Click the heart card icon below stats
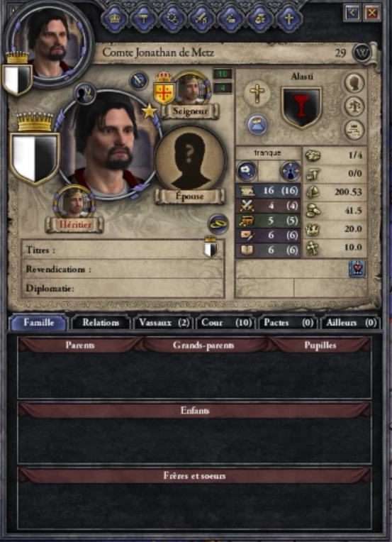 click(x=357, y=269)
